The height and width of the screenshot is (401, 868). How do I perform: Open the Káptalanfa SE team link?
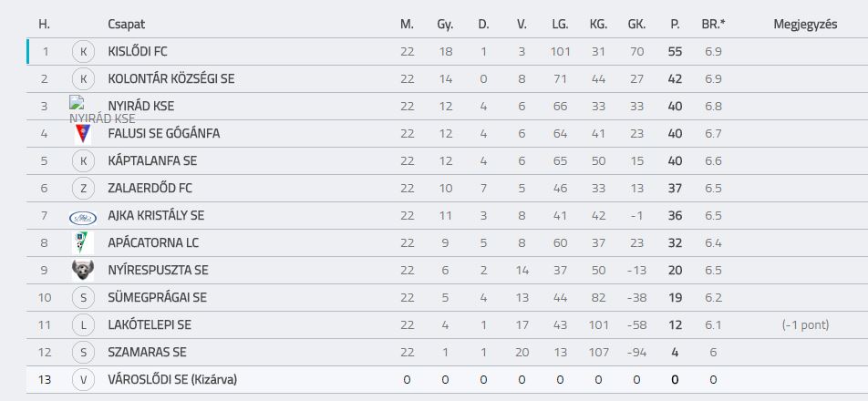[x=153, y=161]
